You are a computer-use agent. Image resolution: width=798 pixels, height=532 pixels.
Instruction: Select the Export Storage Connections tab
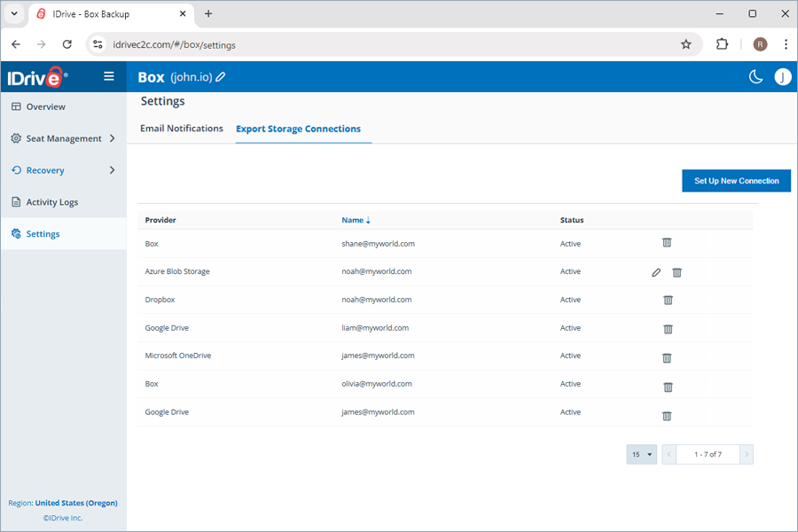point(298,128)
